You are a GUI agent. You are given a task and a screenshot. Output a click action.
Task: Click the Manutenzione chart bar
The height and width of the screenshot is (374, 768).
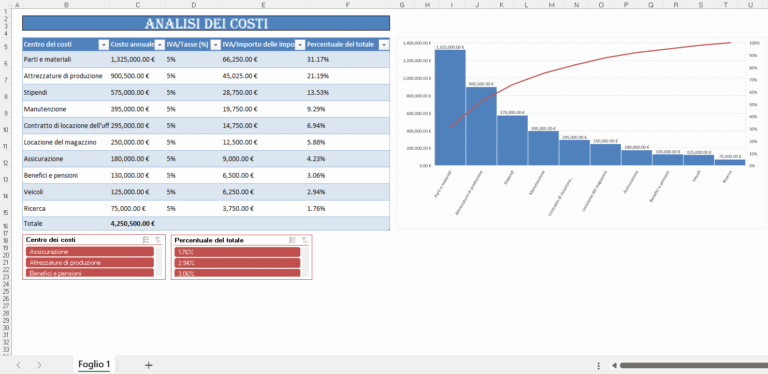[x=543, y=148]
